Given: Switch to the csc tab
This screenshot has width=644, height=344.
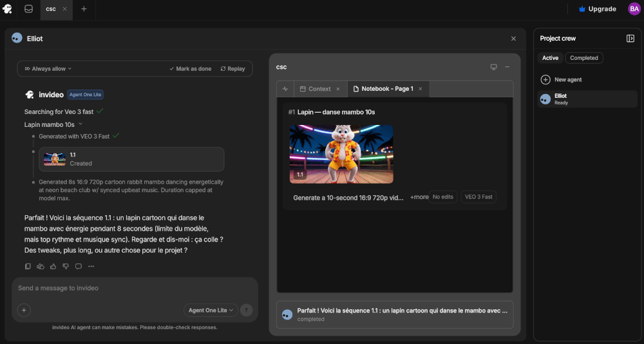Looking at the screenshot, I should [x=51, y=9].
